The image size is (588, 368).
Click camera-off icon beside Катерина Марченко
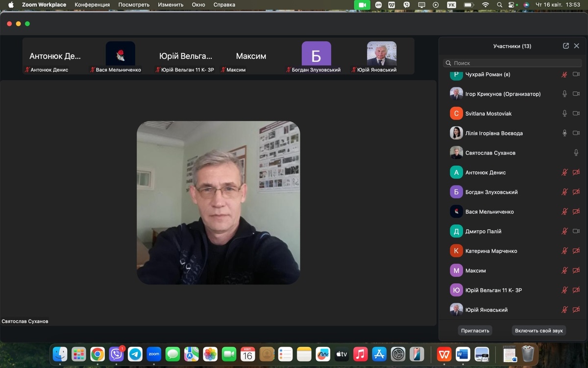click(576, 251)
